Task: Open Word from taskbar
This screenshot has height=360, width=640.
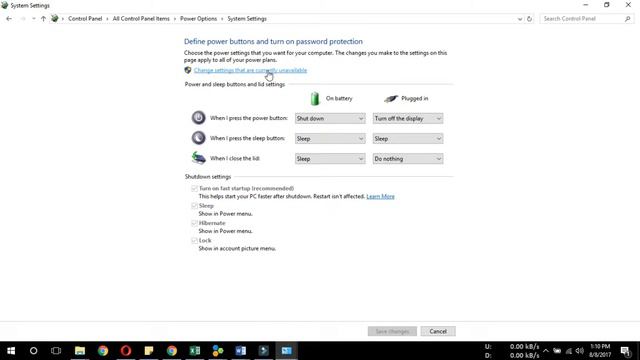Action: 240,351
